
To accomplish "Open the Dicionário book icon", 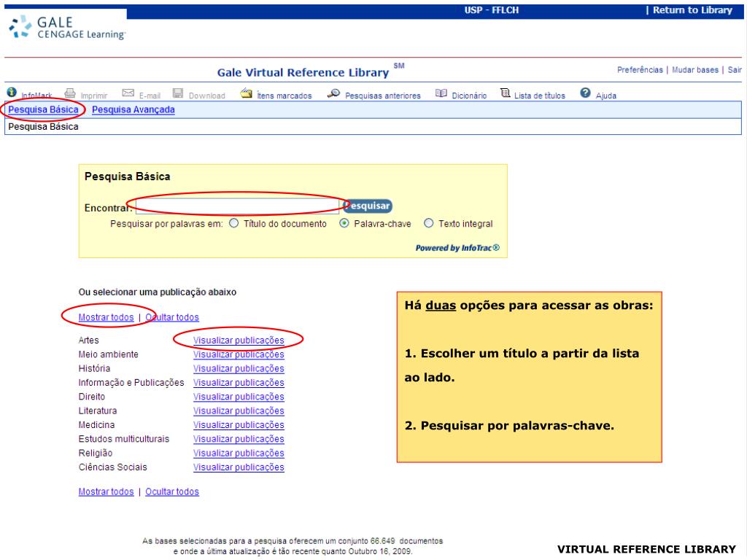I will pyautogui.click(x=441, y=93).
